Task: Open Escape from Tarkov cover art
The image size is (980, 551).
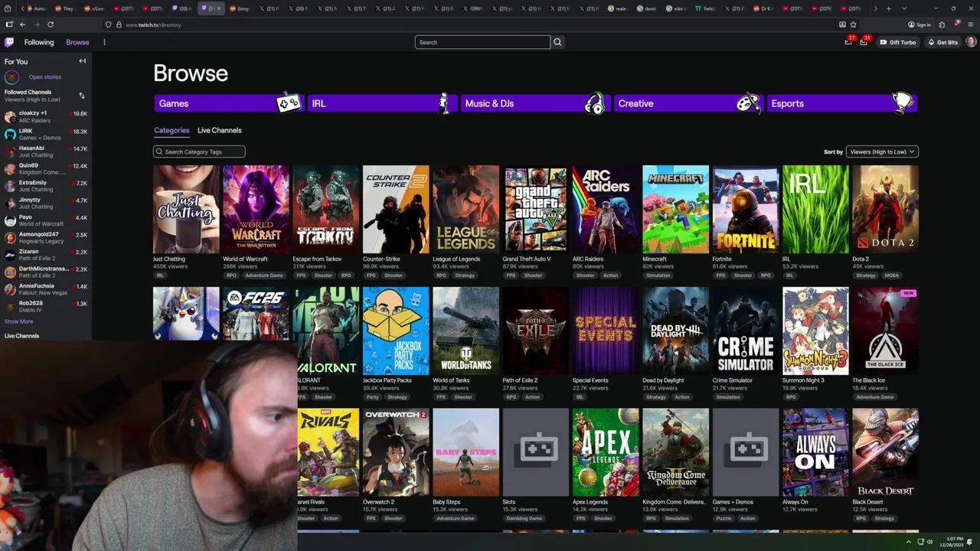Action: pyautogui.click(x=326, y=209)
